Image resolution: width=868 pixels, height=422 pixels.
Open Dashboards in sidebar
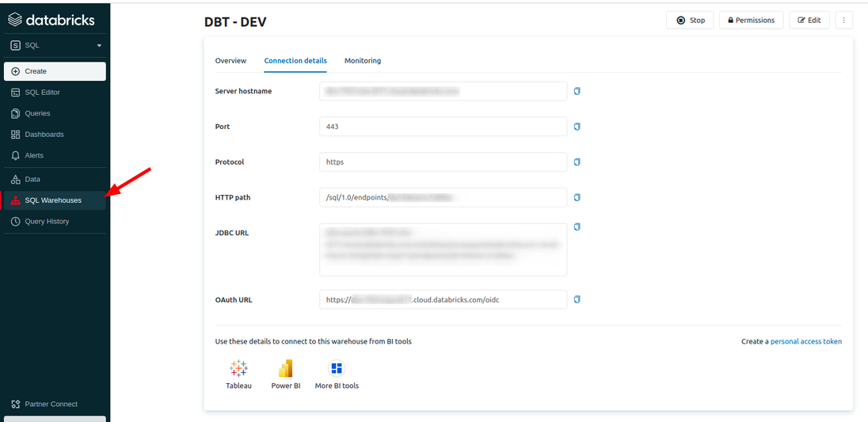tap(55, 135)
